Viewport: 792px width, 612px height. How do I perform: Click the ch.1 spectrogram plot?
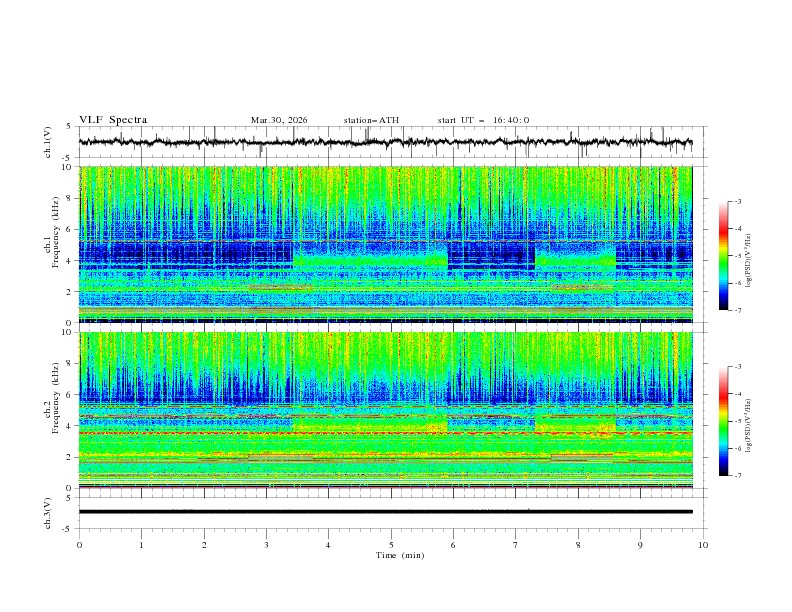point(385,244)
